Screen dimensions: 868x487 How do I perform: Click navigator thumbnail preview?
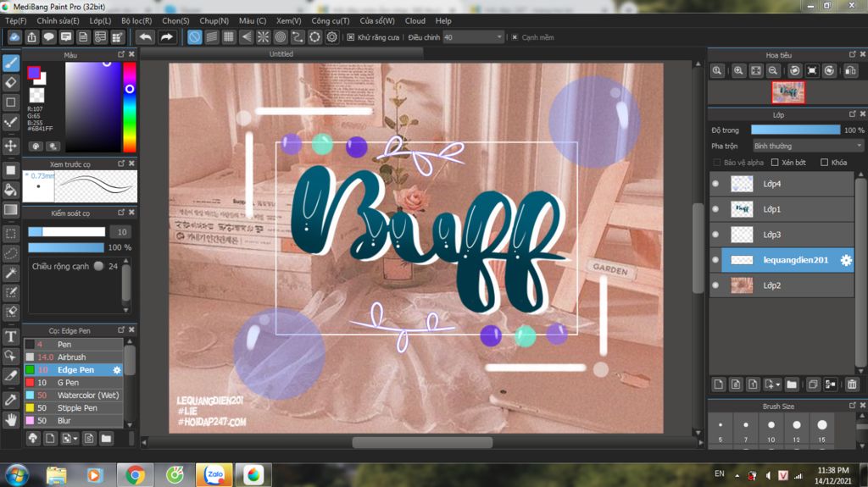coord(788,92)
